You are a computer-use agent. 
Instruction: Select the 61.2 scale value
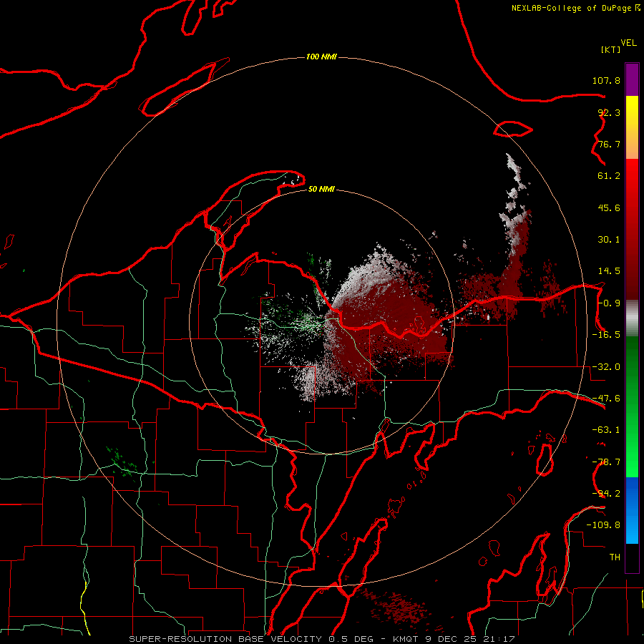(x=609, y=176)
